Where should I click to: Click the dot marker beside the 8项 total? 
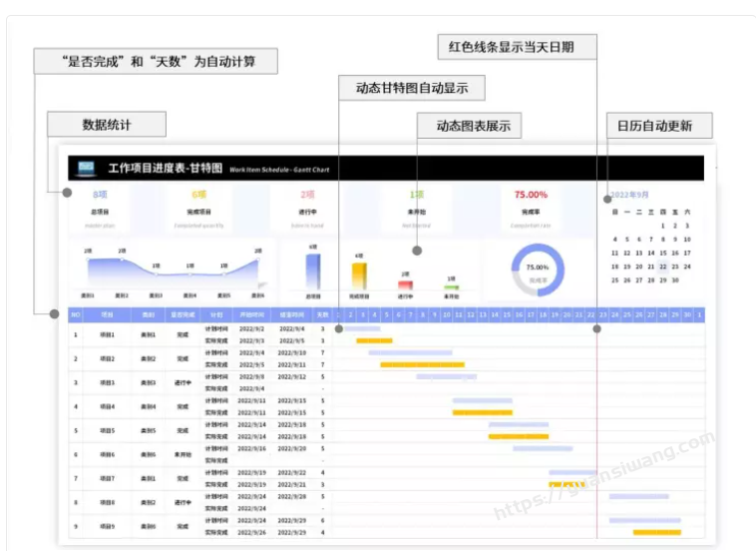(67, 194)
